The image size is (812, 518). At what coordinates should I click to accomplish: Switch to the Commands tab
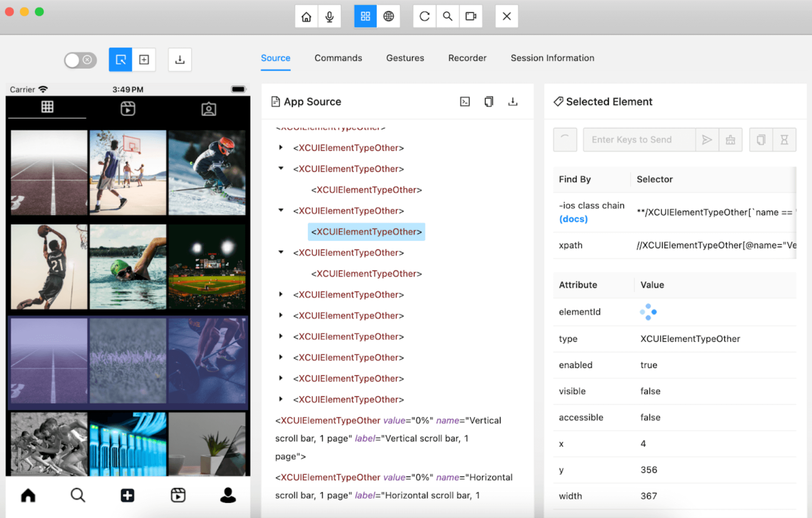338,58
